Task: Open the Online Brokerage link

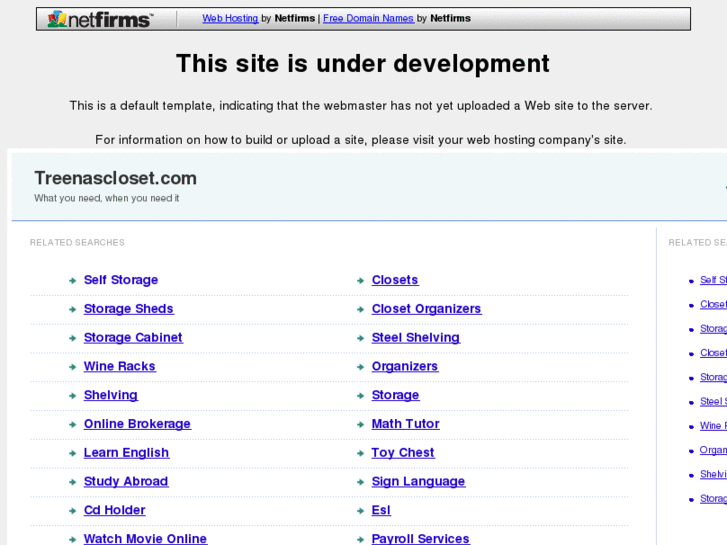Action: (x=137, y=423)
